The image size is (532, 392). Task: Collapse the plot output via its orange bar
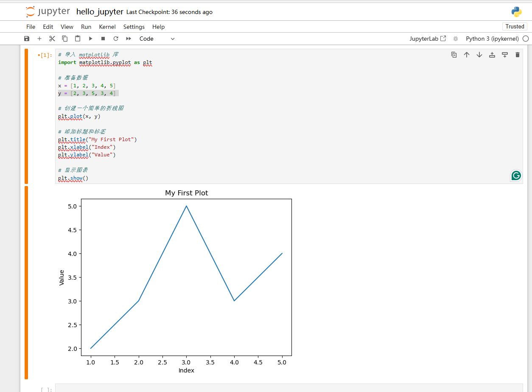(x=26, y=282)
